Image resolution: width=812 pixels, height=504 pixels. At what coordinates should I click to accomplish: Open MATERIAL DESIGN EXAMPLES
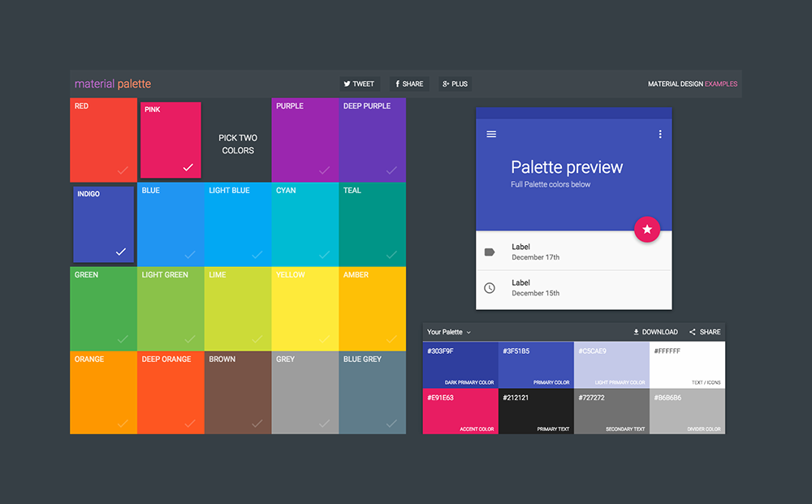tap(693, 84)
